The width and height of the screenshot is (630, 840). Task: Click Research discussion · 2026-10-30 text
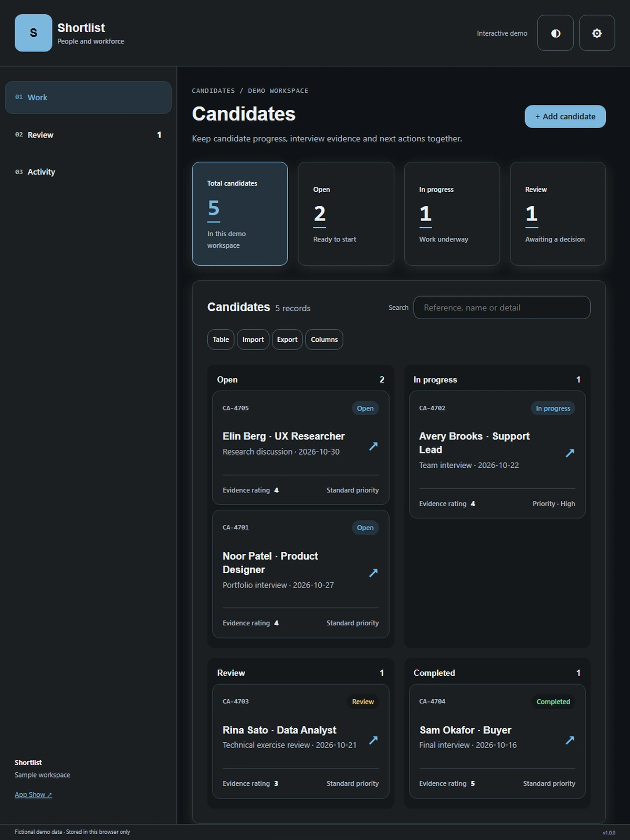pyautogui.click(x=281, y=451)
